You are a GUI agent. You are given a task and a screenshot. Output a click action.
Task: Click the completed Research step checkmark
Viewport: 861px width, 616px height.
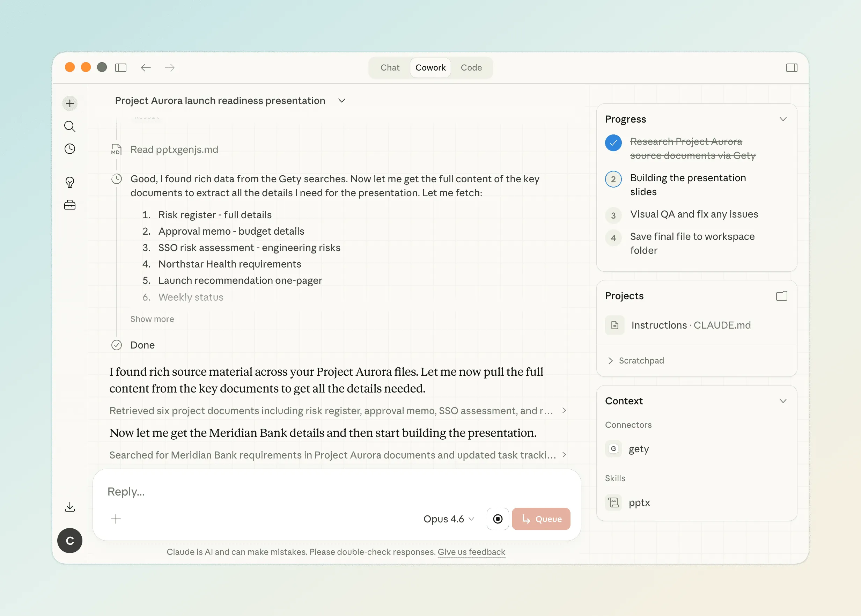(x=613, y=143)
